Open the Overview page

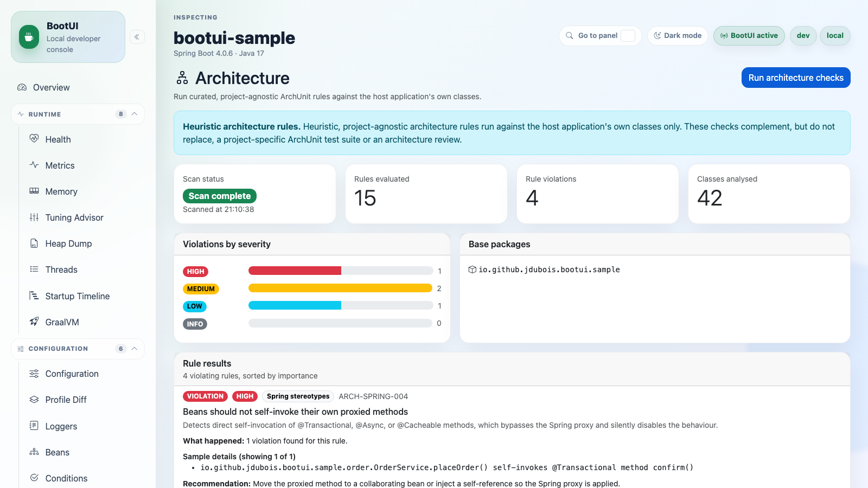point(78,87)
